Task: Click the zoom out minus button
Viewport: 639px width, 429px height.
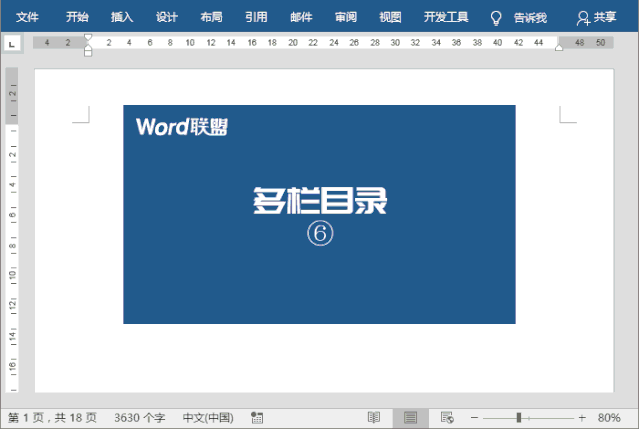Action: click(x=474, y=418)
